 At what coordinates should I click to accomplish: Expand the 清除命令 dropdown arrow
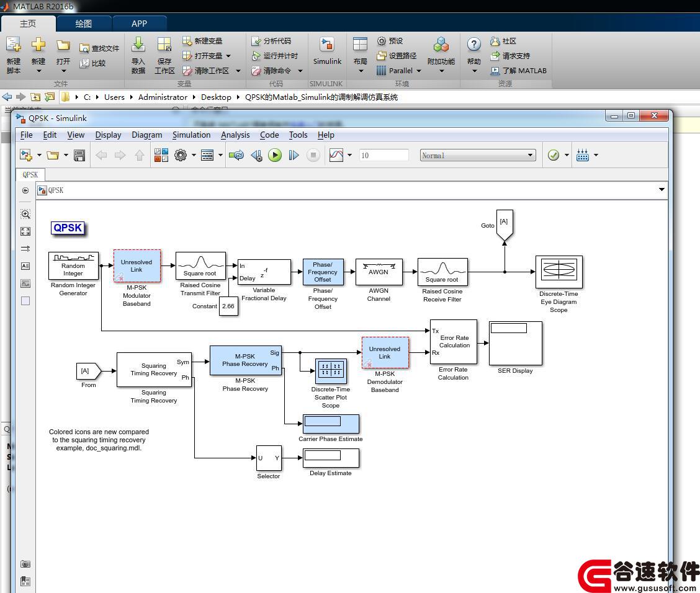pyautogui.click(x=300, y=71)
